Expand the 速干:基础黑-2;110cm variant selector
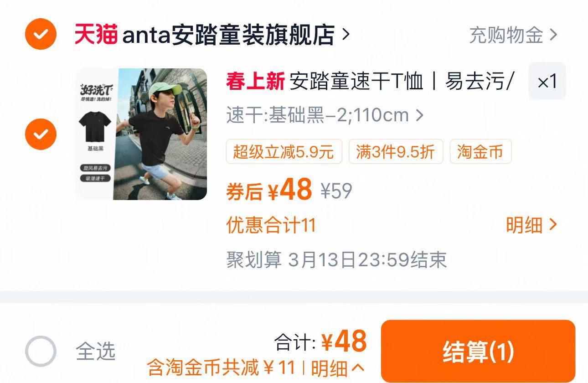 pos(325,115)
